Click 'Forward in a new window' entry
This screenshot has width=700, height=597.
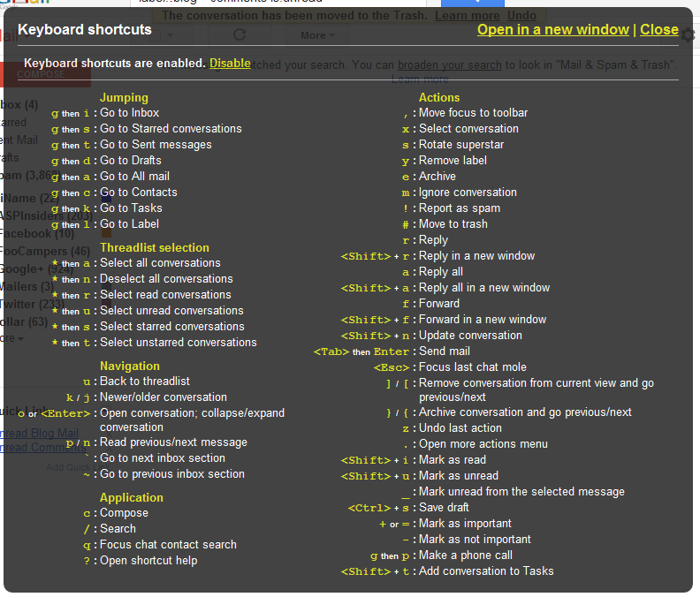tap(483, 320)
